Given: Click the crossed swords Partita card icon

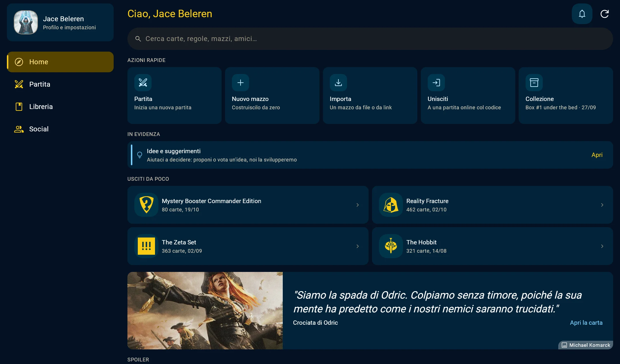Looking at the screenshot, I should coord(143,83).
